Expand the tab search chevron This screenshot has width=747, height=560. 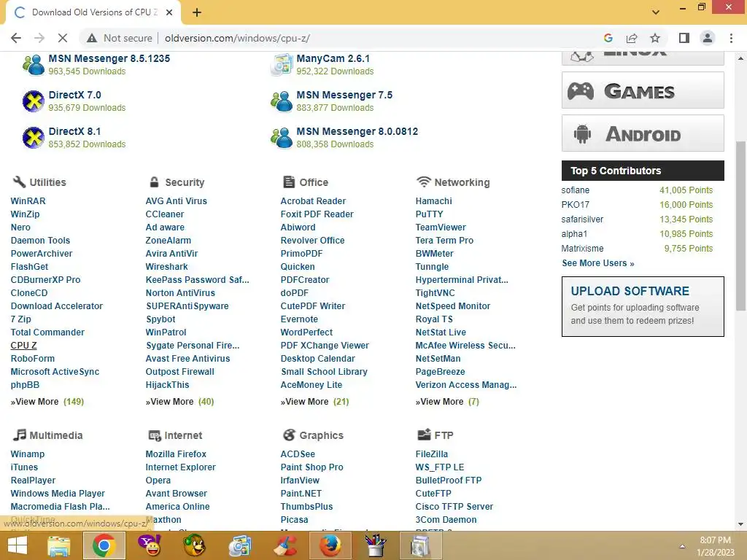[x=656, y=12]
